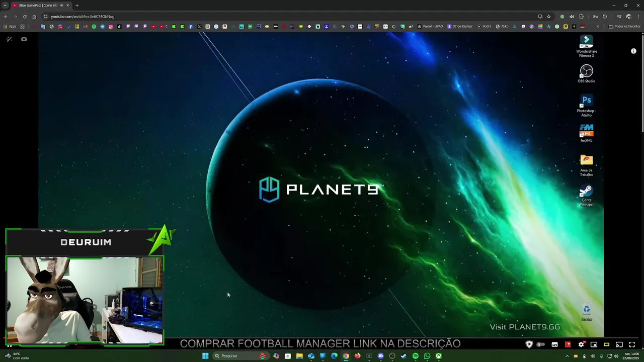Screen dimensions: 644x362
Task: Open the Apps bookmark
Action: (x=10, y=26)
